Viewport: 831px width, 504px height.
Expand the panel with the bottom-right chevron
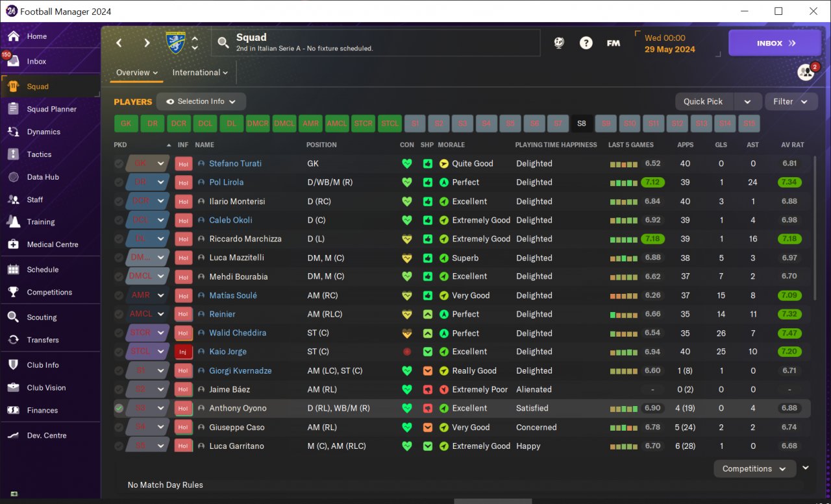click(806, 468)
